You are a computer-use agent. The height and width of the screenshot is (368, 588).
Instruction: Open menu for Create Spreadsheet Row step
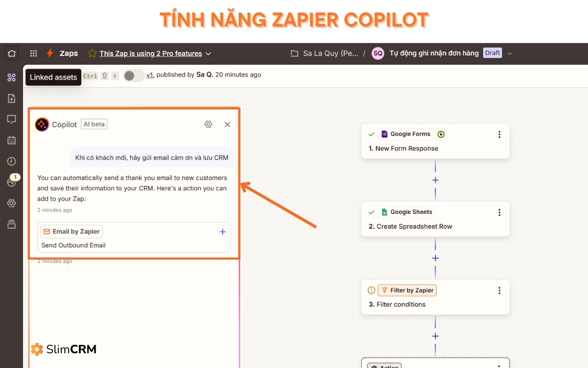pyautogui.click(x=499, y=212)
